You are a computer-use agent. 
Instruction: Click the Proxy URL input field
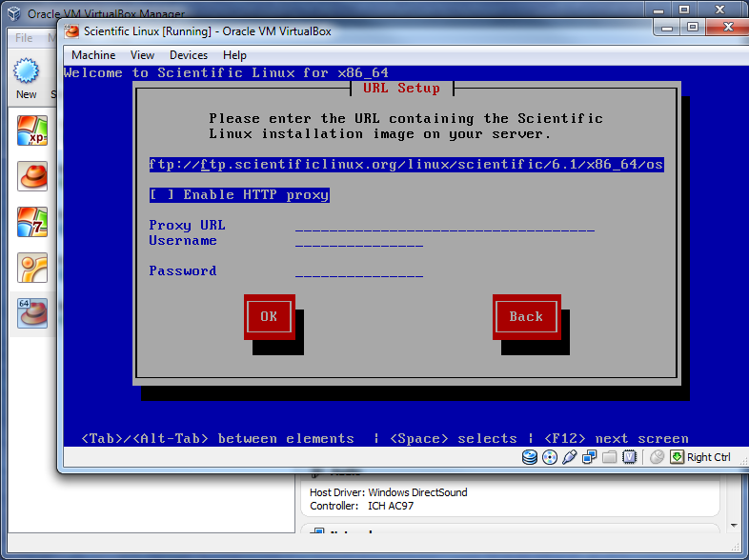point(445,226)
